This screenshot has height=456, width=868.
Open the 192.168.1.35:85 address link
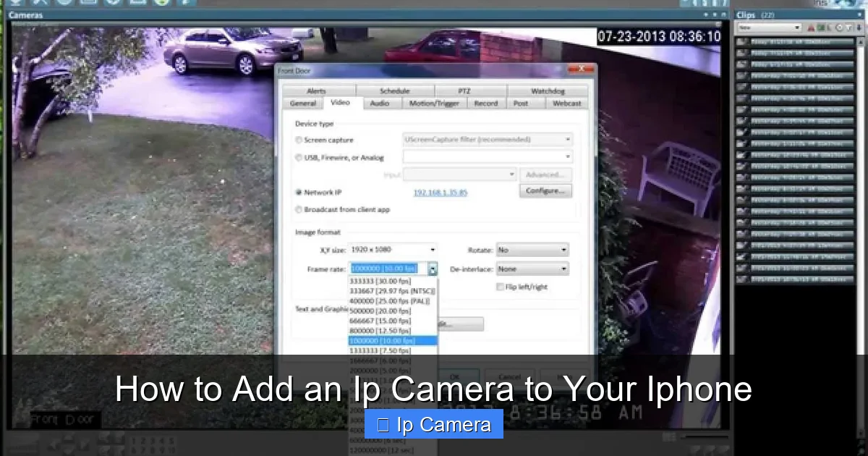[x=440, y=193]
